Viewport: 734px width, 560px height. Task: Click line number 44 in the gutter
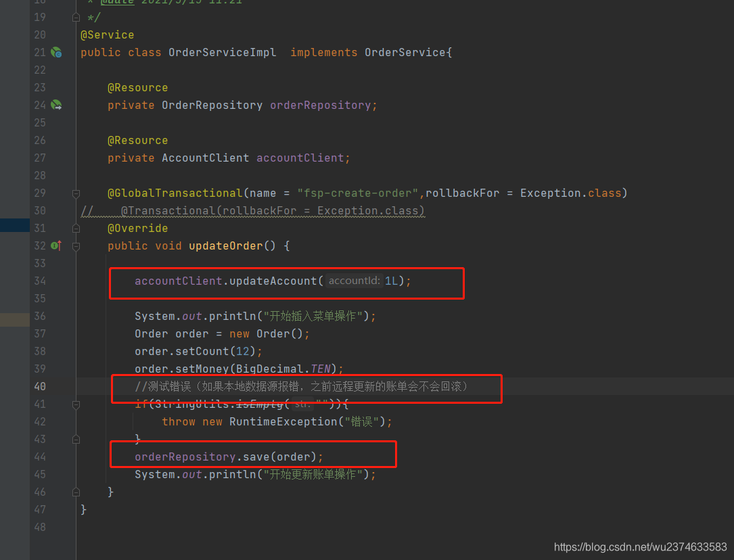click(40, 457)
